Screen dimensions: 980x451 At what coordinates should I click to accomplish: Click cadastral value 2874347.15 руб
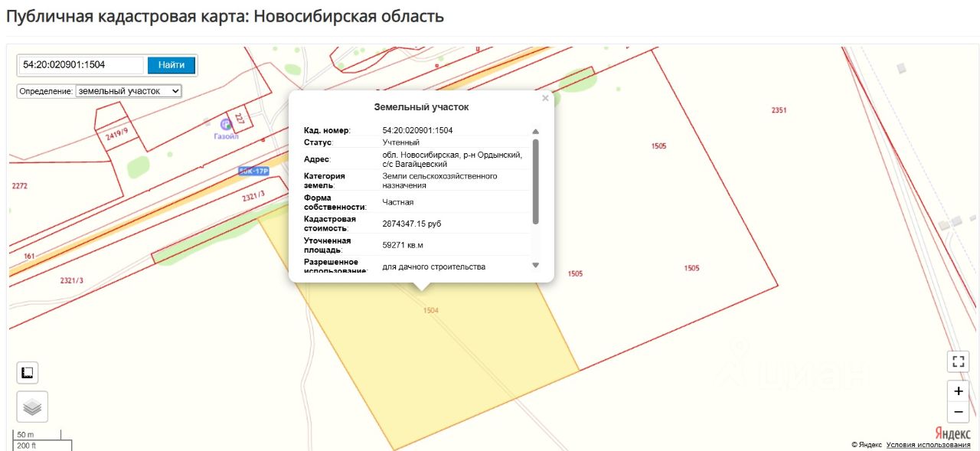(x=412, y=224)
